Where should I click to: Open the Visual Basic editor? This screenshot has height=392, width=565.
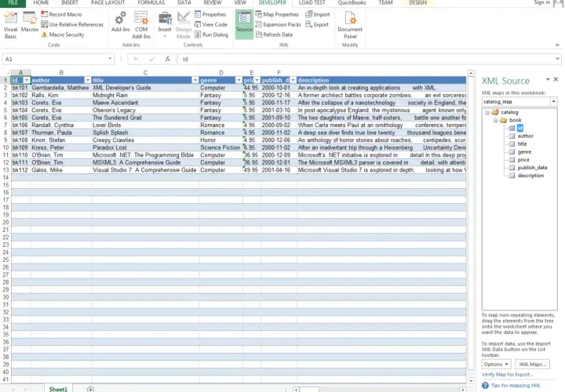click(10, 24)
